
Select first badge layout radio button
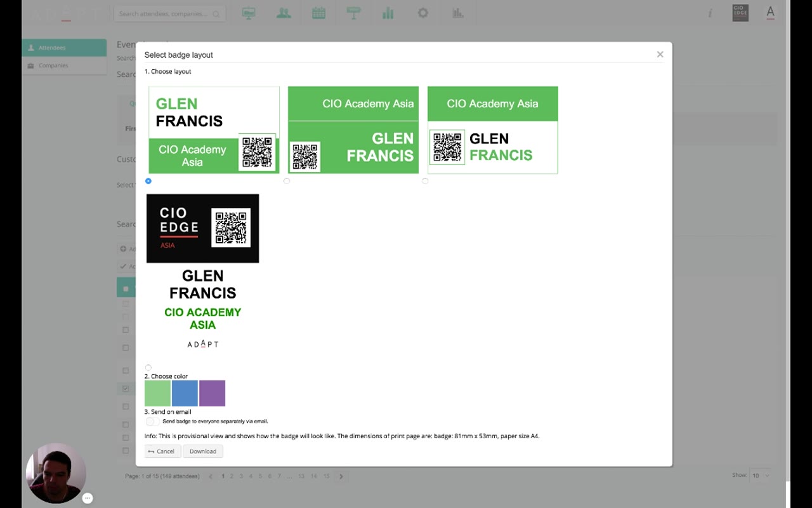click(x=148, y=181)
